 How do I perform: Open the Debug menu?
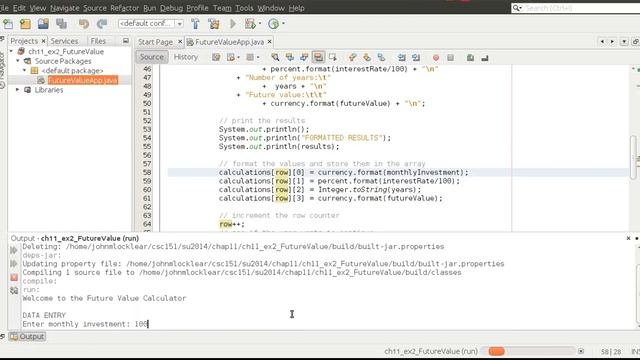point(171,8)
